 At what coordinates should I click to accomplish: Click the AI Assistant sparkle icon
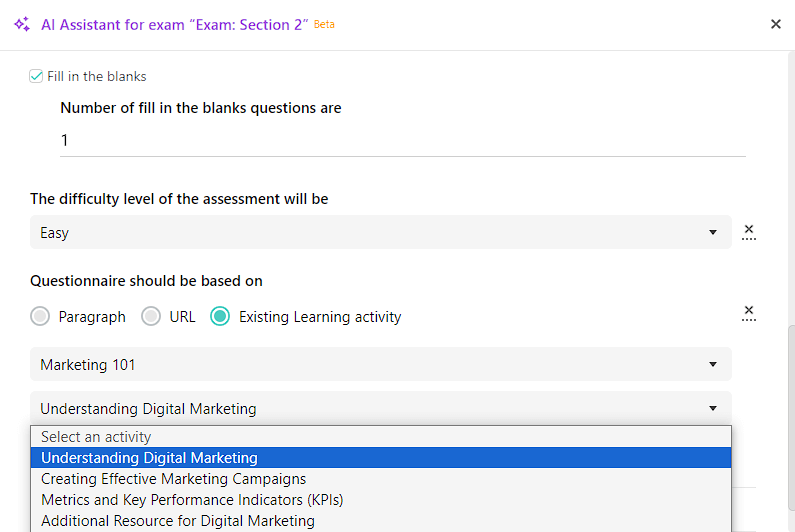(x=22, y=24)
